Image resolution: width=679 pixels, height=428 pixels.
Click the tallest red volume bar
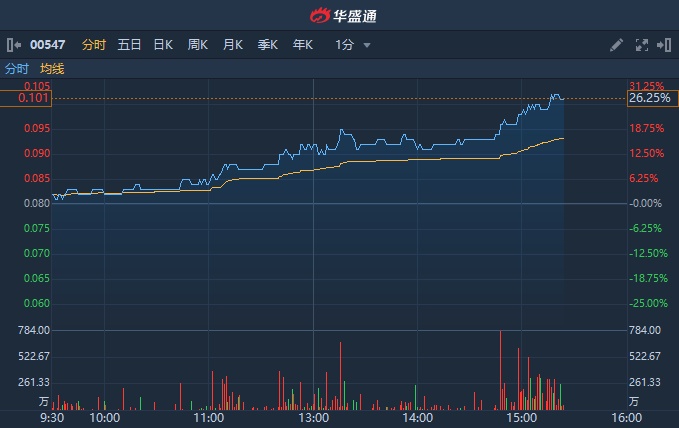(x=498, y=370)
